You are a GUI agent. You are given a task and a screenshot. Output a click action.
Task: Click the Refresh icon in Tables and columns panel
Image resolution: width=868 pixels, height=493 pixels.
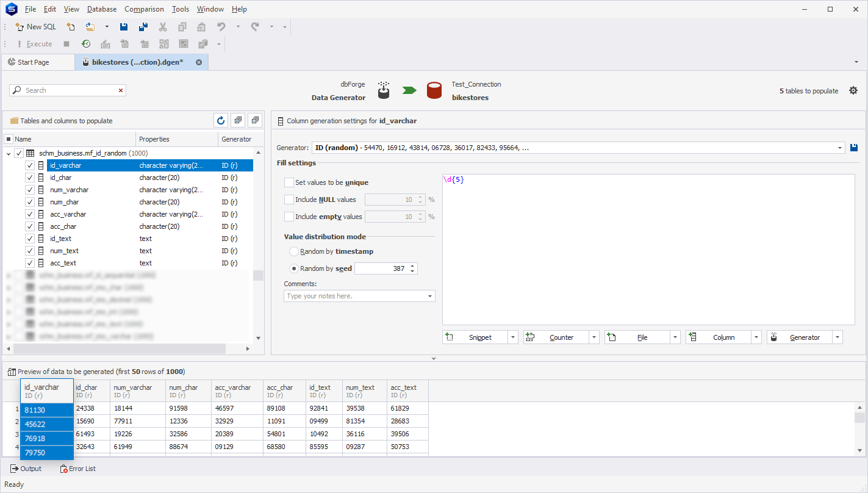[x=221, y=120]
